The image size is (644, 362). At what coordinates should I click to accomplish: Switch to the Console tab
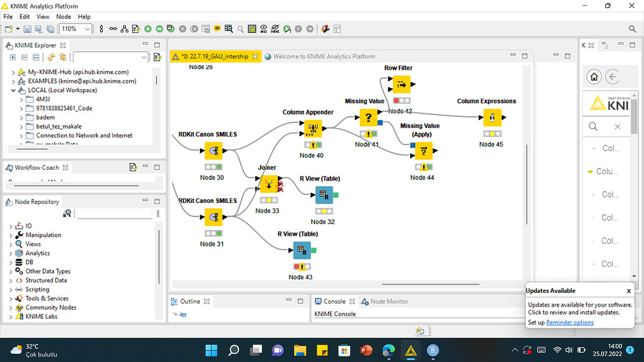tap(334, 300)
